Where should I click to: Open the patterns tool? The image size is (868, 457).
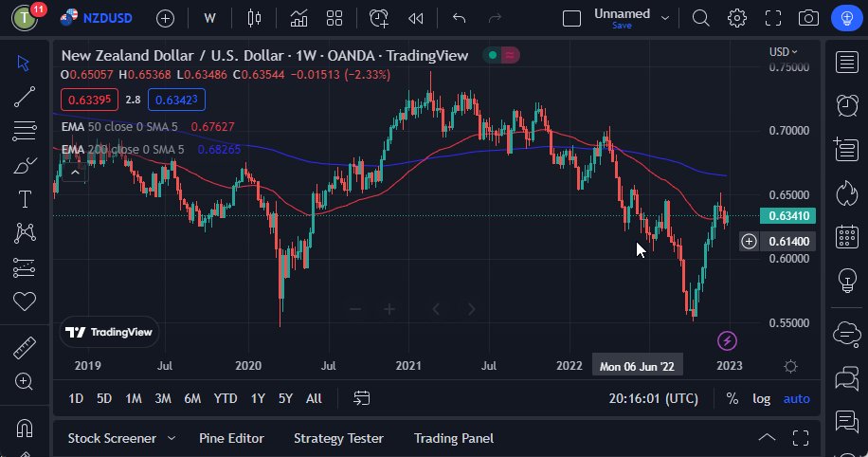(x=25, y=233)
